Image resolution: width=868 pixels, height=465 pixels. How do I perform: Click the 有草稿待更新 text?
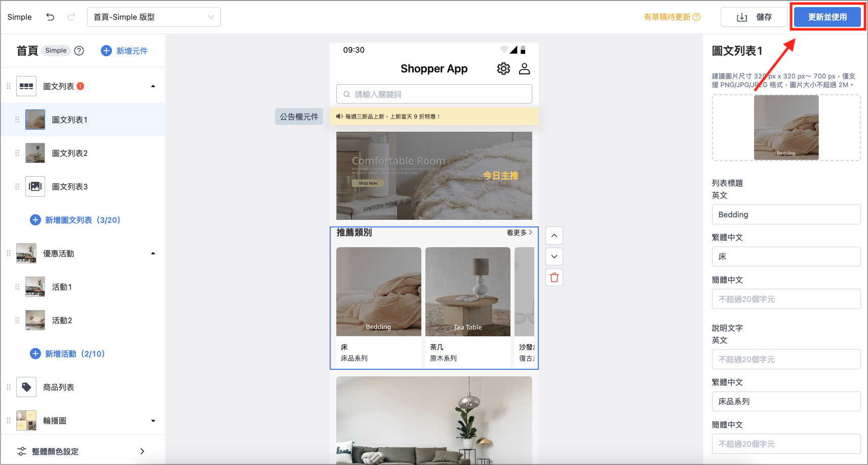[667, 17]
